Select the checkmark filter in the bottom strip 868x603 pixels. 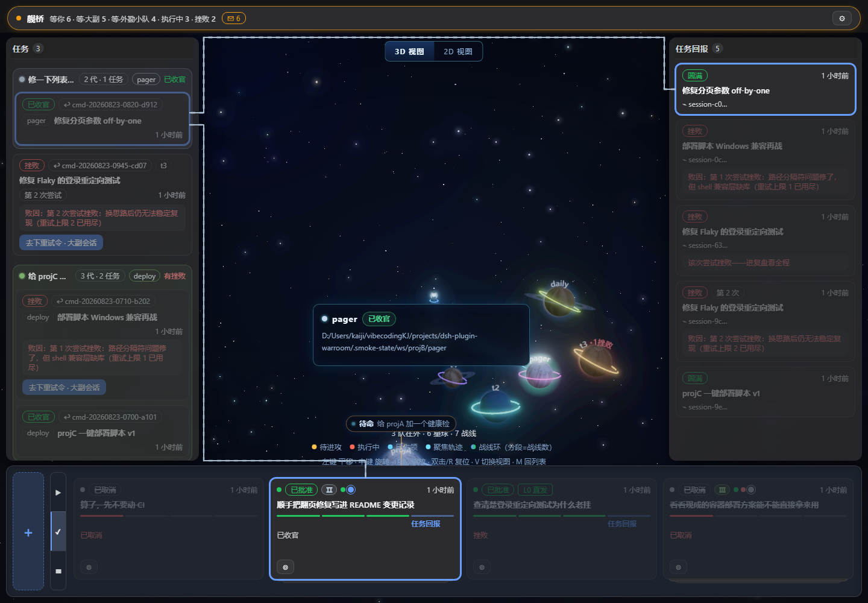coord(58,531)
